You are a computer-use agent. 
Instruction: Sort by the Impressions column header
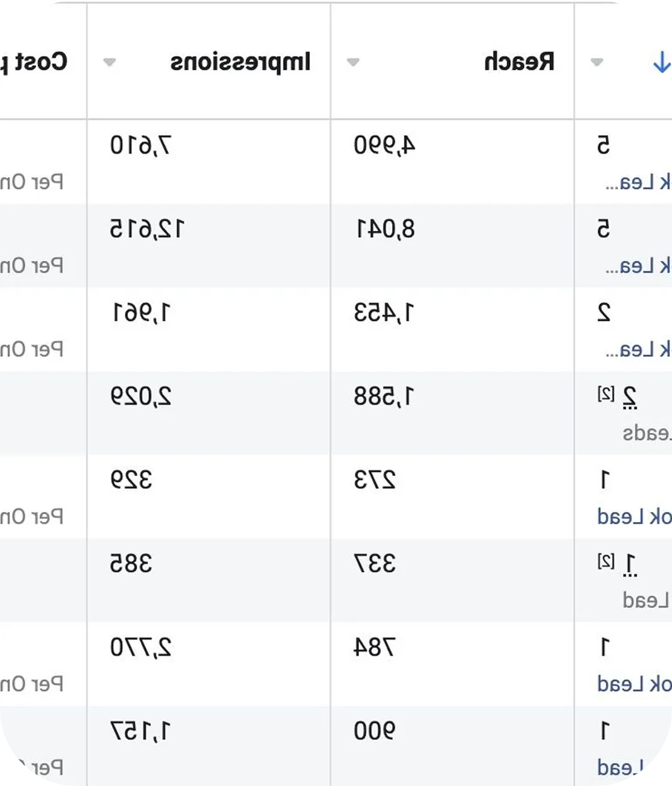[241, 62]
